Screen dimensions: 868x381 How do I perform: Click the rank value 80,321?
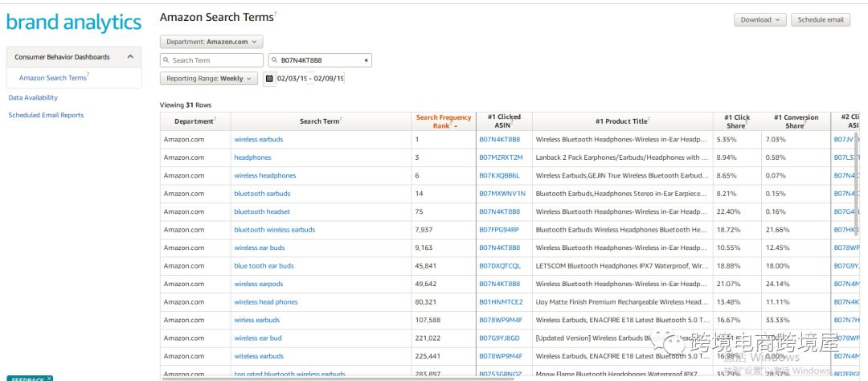coord(426,301)
